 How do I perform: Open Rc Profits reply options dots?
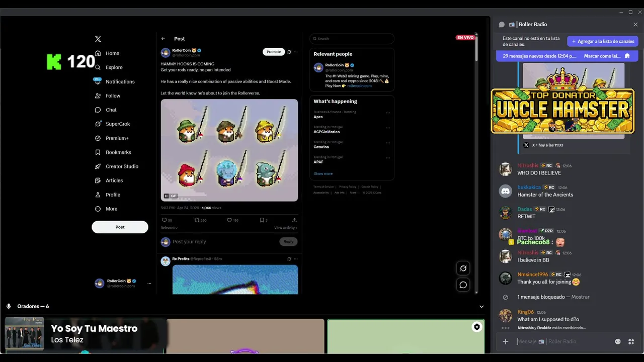click(x=296, y=259)
